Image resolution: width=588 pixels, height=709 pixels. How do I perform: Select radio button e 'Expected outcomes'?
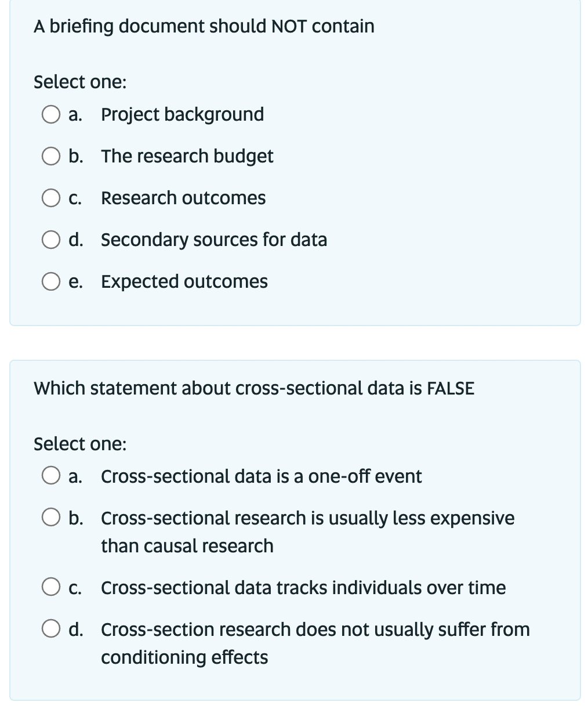click(x=51, y=282)
